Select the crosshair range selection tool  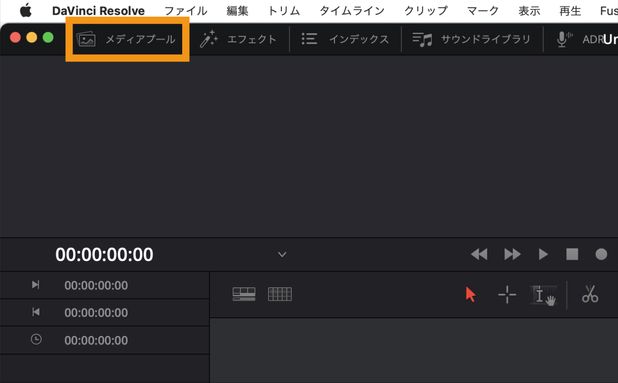(x=507, y=294)
